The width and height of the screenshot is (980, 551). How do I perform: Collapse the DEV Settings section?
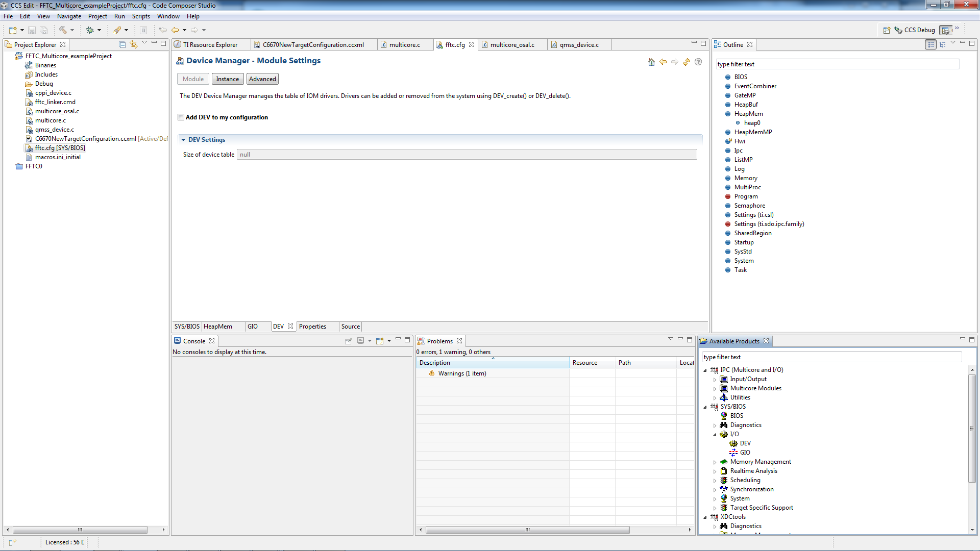click(x=183, y=140)
